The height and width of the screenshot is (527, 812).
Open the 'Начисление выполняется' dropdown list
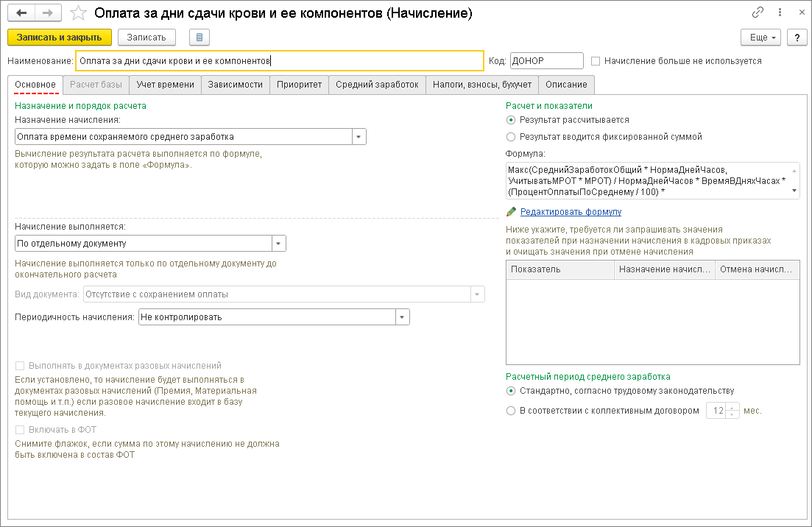pyautogui.click(x=278, y=244)
